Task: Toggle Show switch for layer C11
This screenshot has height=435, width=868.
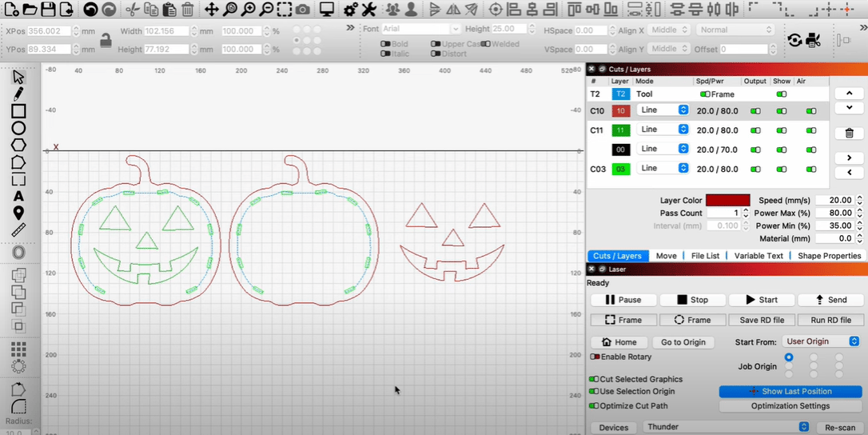Action: (781, 130)
